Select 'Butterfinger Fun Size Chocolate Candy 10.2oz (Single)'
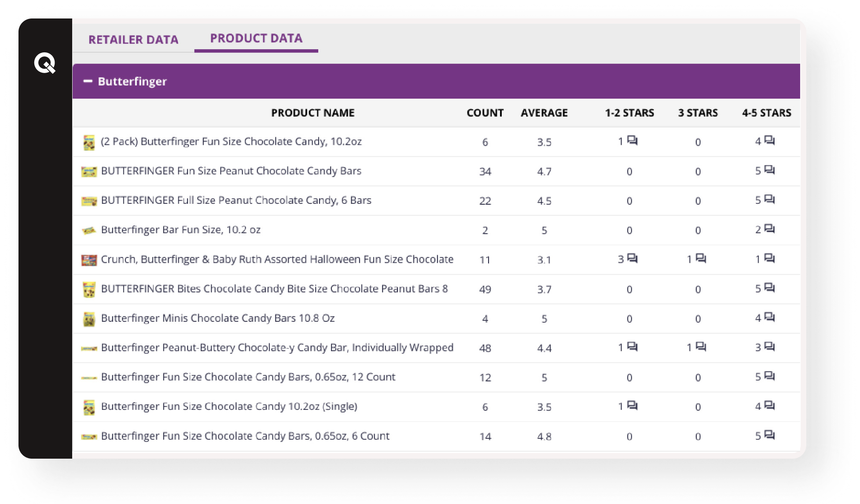 (229, 406)
